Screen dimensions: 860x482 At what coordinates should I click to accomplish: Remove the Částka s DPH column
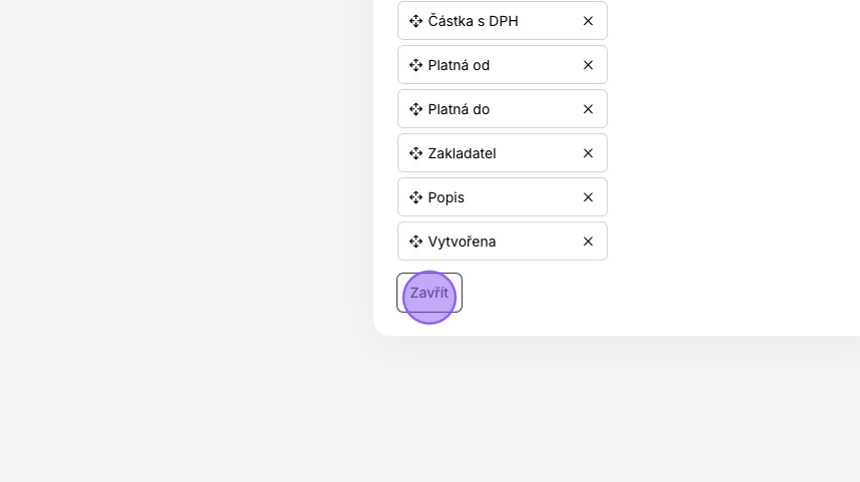588,21
